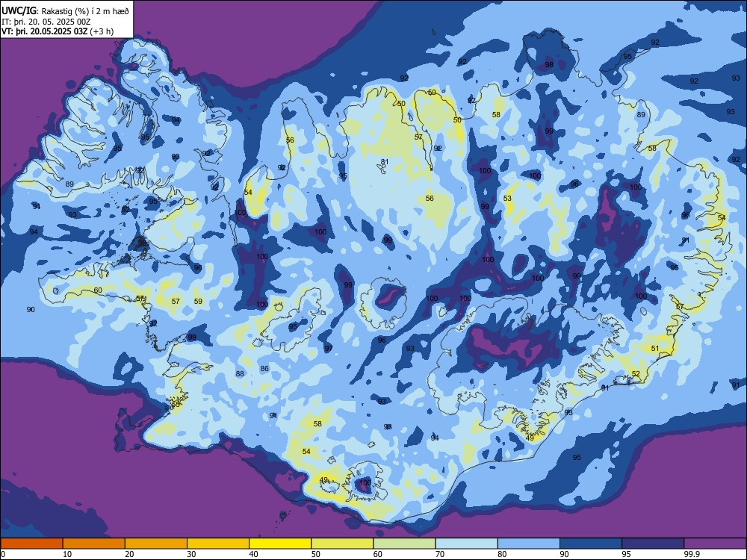Click the map value '51' on the east coast
This screenshot has width=747, height=560.
point(655,349)
